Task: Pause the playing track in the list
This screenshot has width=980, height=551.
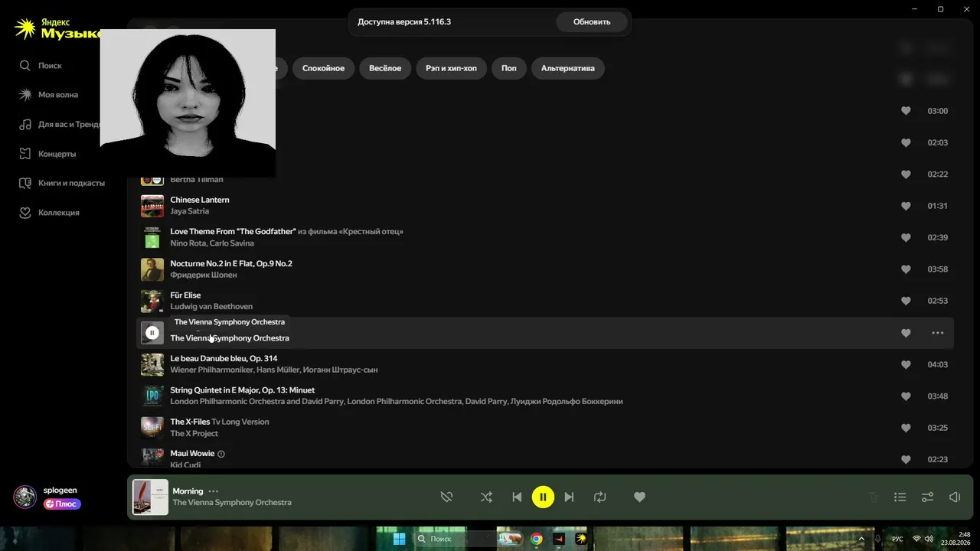Action: pyautogui.click(x=152, y=333)
